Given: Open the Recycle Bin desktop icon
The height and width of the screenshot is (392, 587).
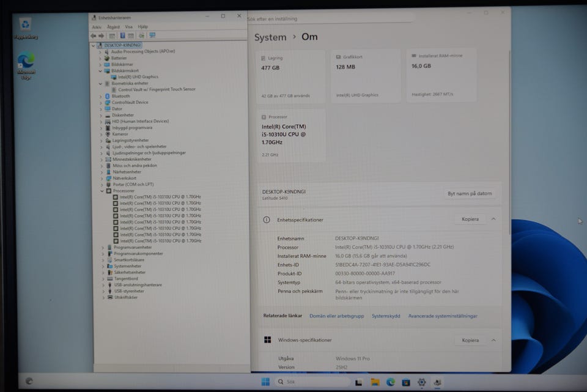Looking at the screenshot, I should [x=25, y=25].
